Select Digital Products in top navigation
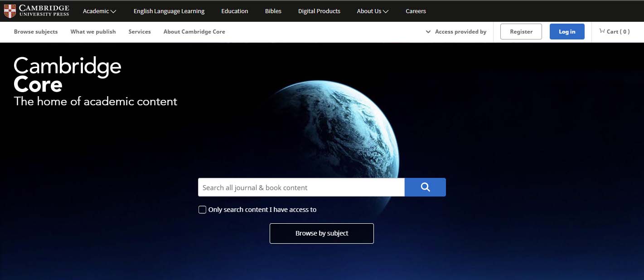The height and width of the screenshot is (280, 644). [x=319, y=11]
